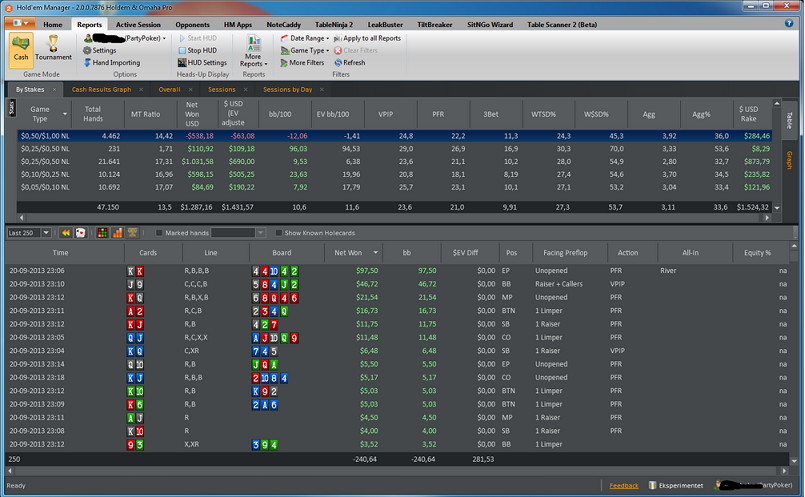805x497 pixels.
Task: Open the blue help icon
Action: (789, 23)
